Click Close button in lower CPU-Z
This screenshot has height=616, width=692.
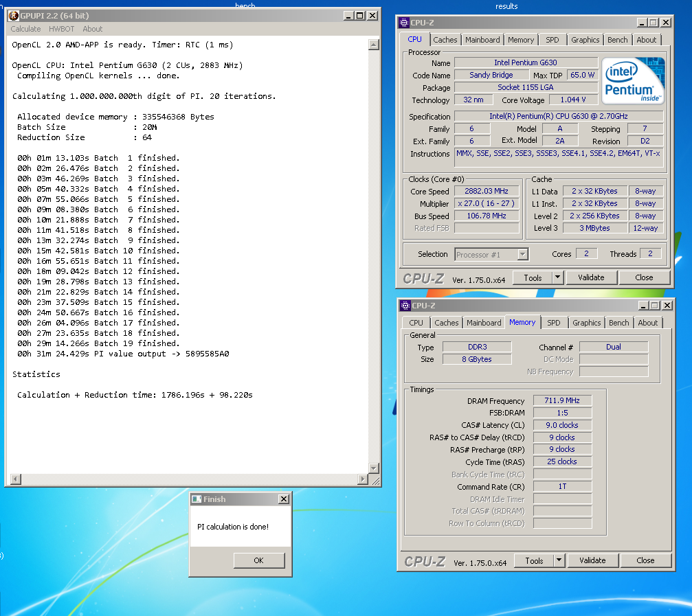tap(645, 560)
